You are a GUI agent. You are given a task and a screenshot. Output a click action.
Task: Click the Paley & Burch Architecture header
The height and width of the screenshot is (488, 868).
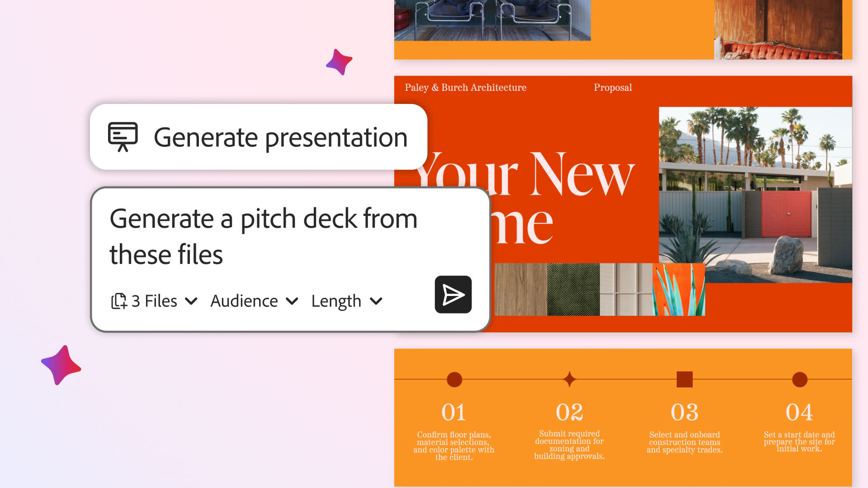point(465,87)
